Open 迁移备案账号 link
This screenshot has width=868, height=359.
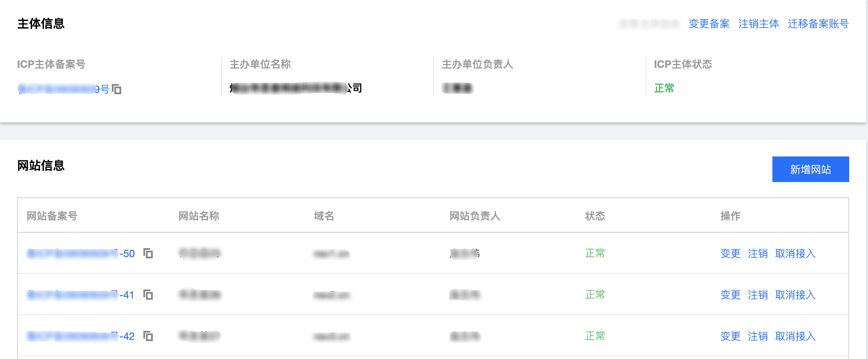[818, 24]
